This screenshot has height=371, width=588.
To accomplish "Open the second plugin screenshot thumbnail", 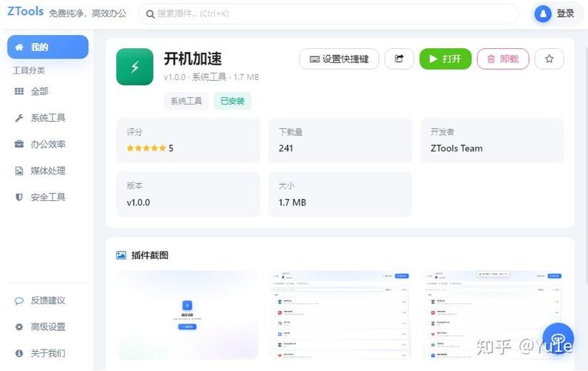I will point(340,315).
